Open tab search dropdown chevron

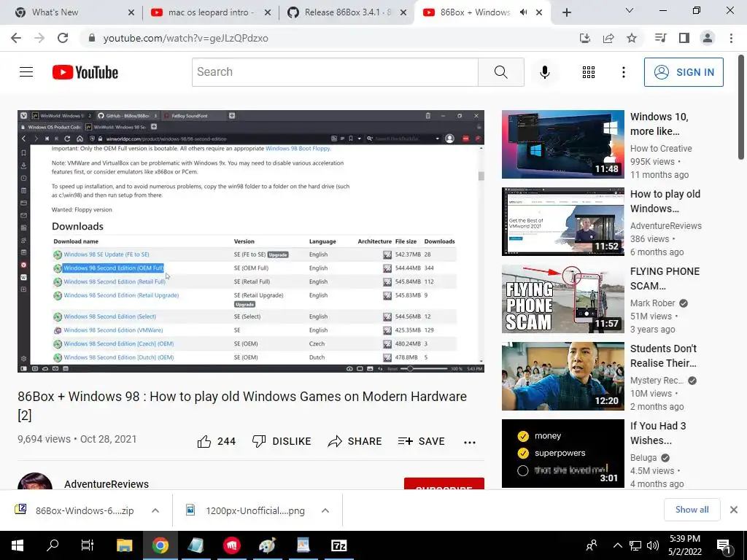[630, 10]
